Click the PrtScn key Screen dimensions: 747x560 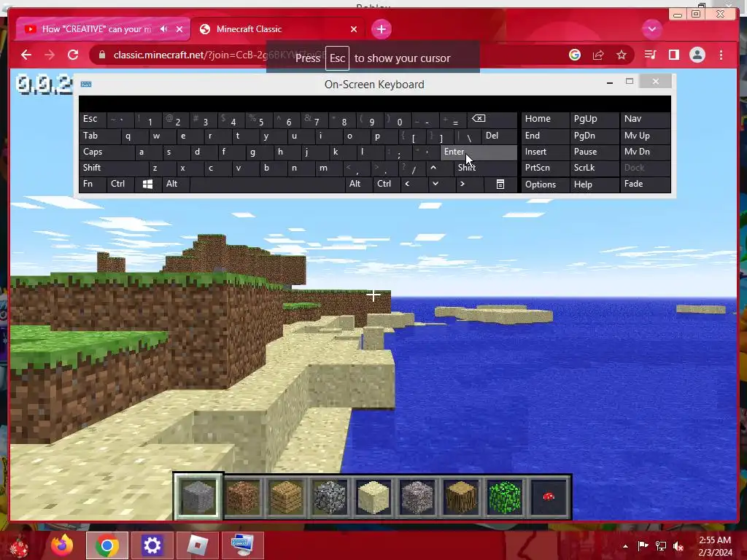[x=545, y=168]
